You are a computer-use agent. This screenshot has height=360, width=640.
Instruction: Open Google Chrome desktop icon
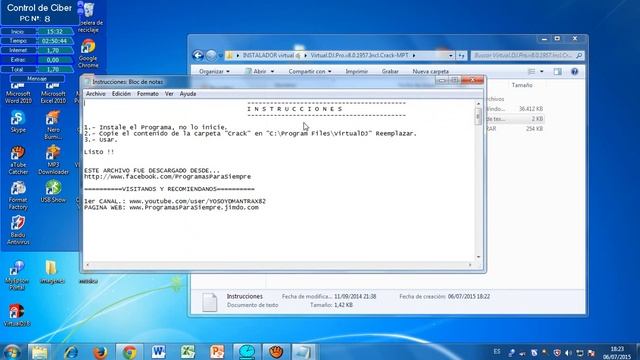pos(88,53)
